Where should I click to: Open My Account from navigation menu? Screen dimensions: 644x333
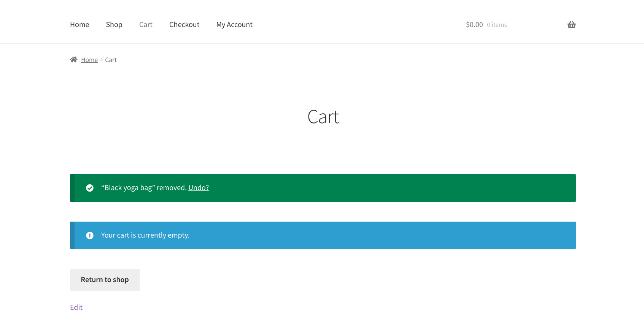coord(234,25)
